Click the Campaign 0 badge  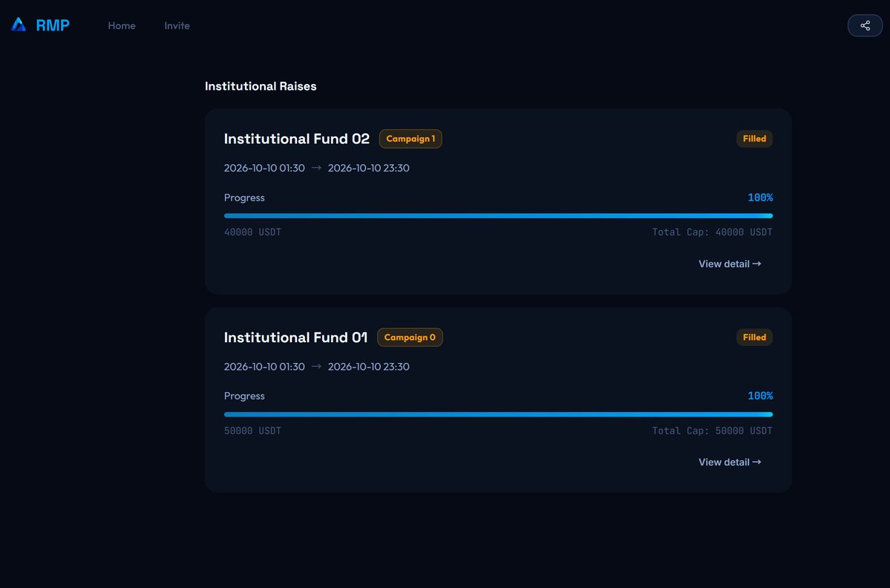click(410, 337)
